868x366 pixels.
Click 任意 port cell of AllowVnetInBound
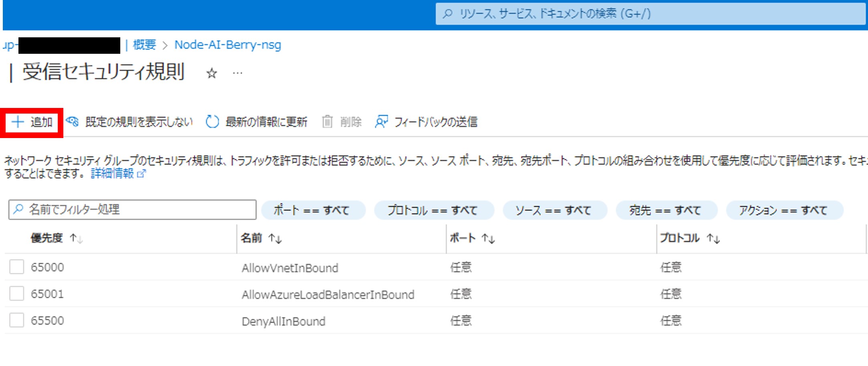point(461,267)
